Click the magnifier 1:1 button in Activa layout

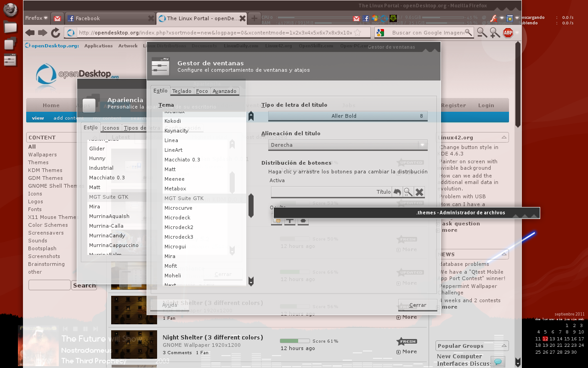coord(408,192)
